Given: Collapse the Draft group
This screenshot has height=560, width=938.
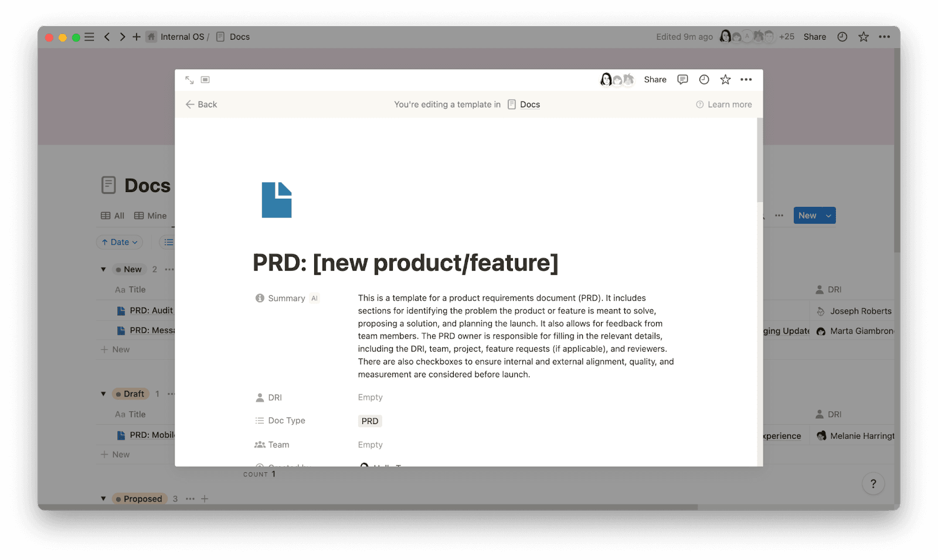Looking at the screenshot, I should 103,394.
